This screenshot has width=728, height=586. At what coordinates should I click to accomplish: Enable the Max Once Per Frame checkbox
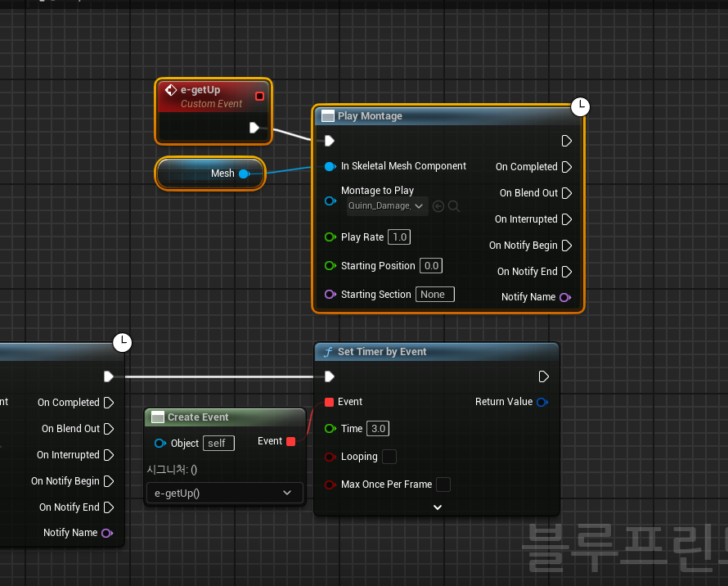(443, 485)
